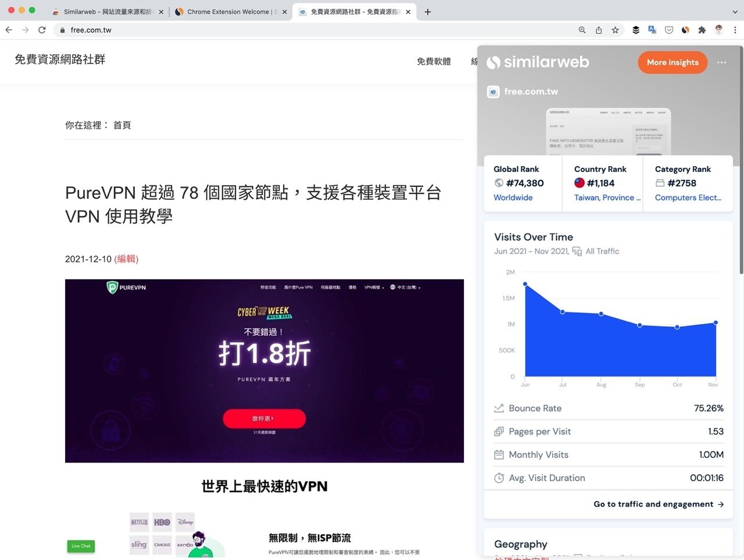The image size is (744, 560).
Task: Select the Jul data point on chart
Action: (x=563, y=312)
